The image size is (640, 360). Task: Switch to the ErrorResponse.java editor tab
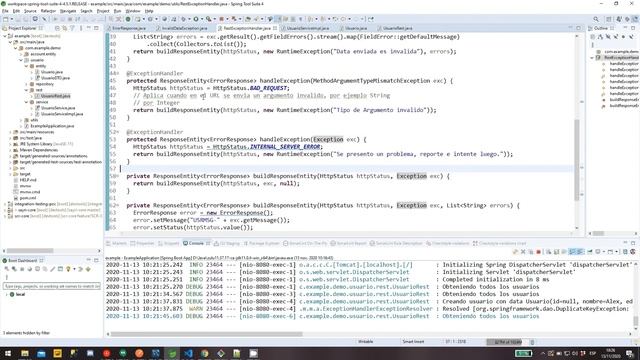pos(129,28)
